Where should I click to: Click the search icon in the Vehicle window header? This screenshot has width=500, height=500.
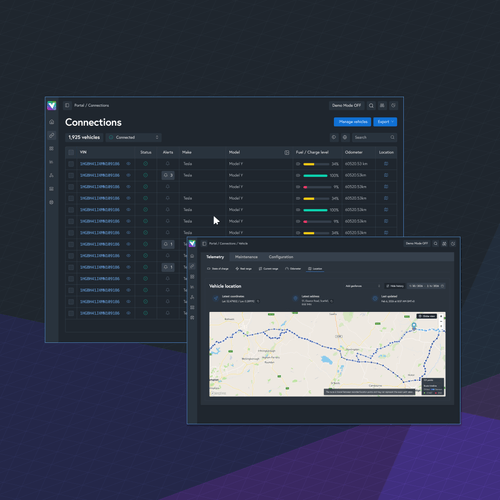435,244
